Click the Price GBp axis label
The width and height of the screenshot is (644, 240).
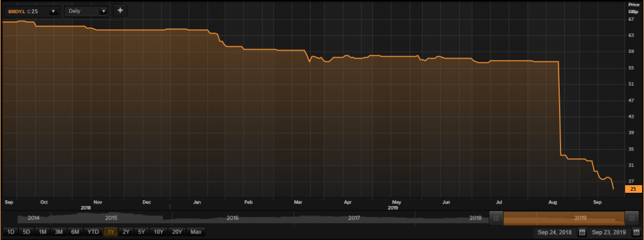tap(633, 8)
